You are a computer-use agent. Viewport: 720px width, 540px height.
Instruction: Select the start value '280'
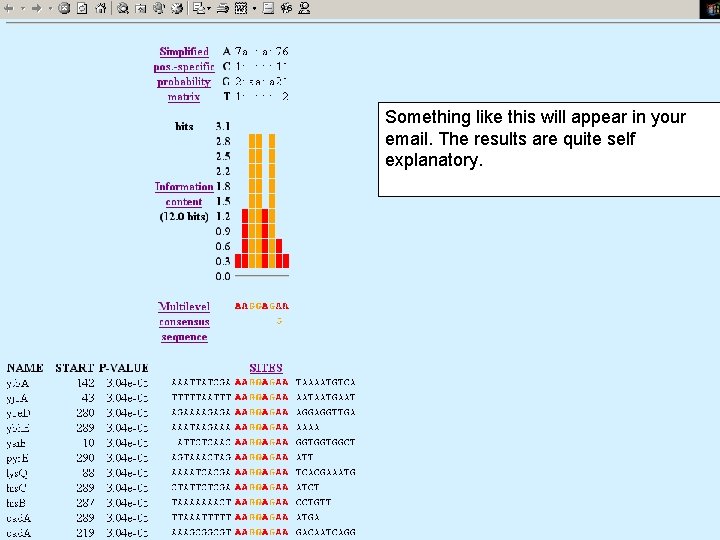(x=85, y=413)
